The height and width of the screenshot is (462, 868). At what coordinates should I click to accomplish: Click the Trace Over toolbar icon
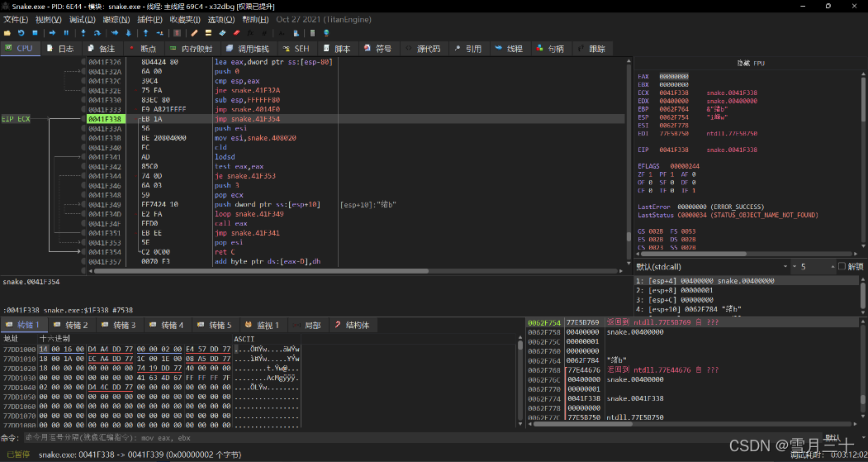click(129, 33)
